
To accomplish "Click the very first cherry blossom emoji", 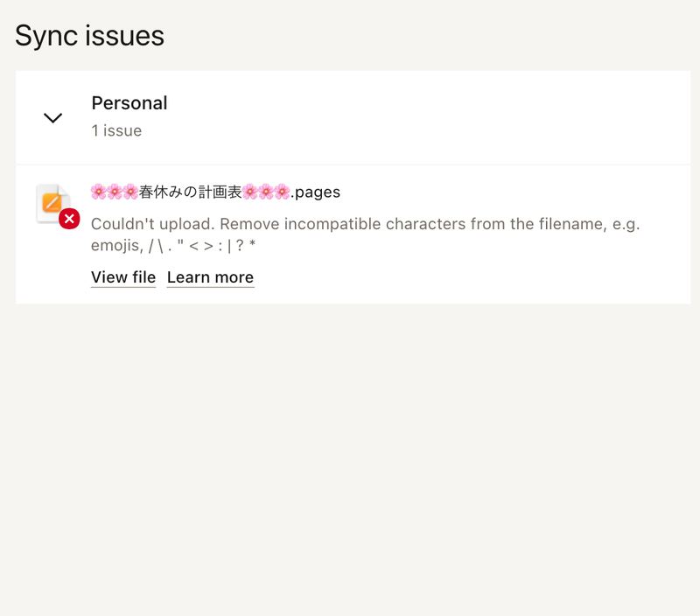I will pos(99,192).
